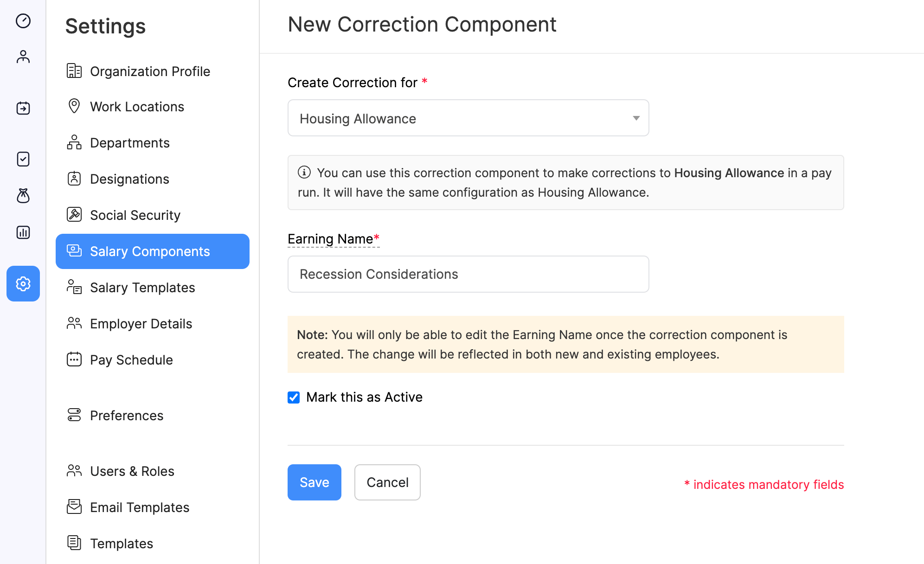924x564 pixels.
Task: Open Salary Templates settings page
Action: [x=142, y=288]
